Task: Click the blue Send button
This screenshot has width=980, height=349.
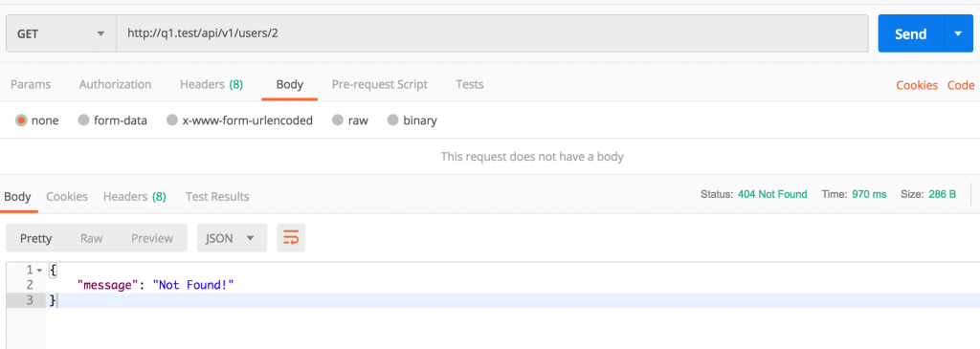Action: tap(911, 33)
